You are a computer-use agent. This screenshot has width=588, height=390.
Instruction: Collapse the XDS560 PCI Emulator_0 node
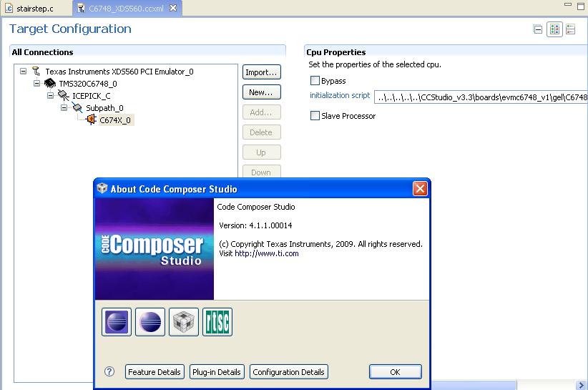pyautogui.click(x=24, y=71)
